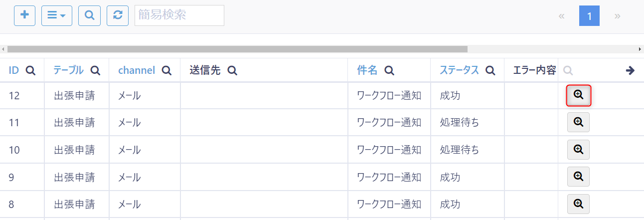Click the refresh icon button
The width and height of the screenshot is (644, 220).
tap(118, 15)
